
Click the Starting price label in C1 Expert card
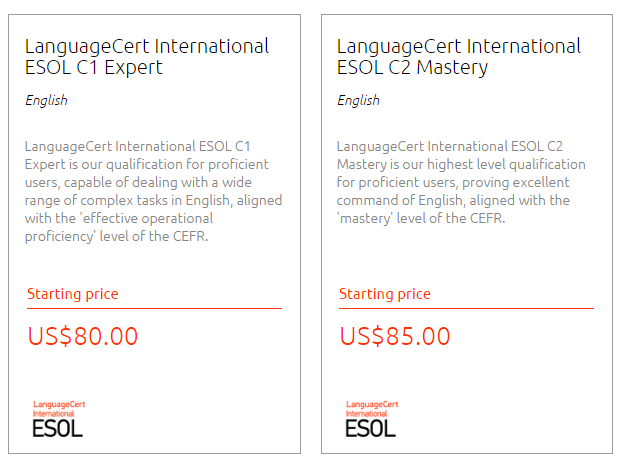click(72, 294)
